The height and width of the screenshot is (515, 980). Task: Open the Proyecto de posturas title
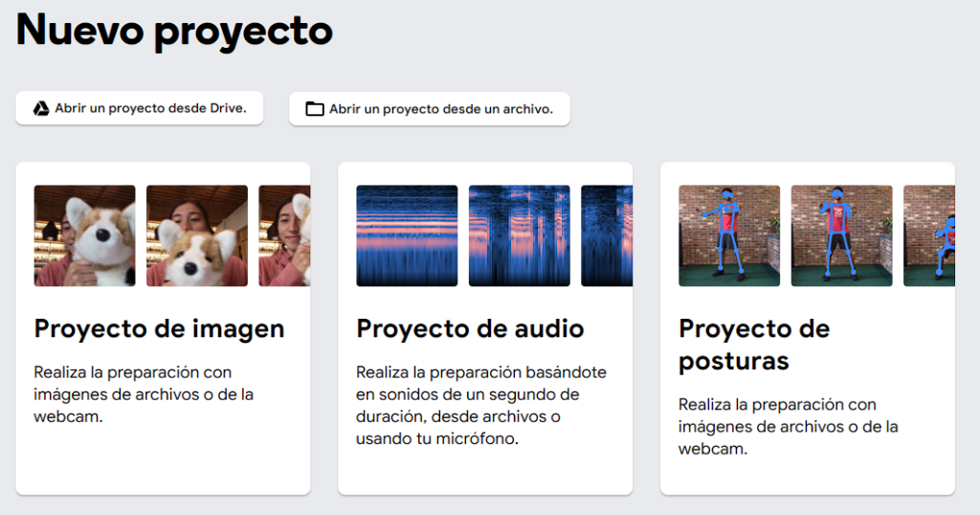[754, 345]
